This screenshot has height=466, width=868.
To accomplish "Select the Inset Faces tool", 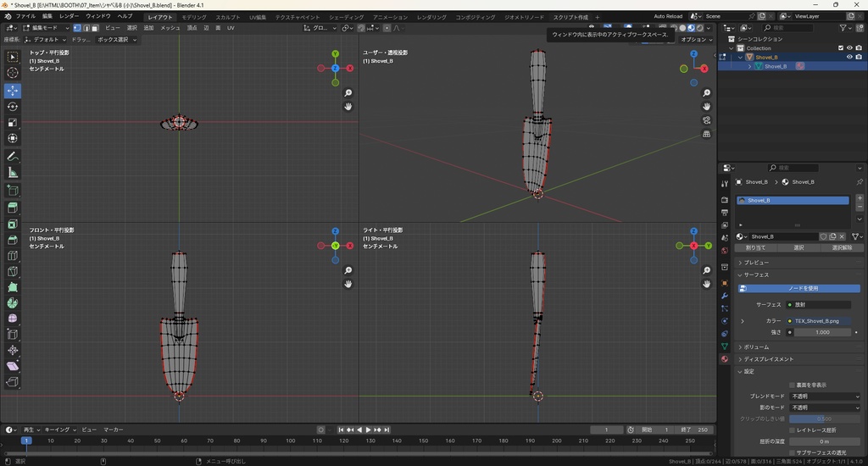I will tap(12, 224).
